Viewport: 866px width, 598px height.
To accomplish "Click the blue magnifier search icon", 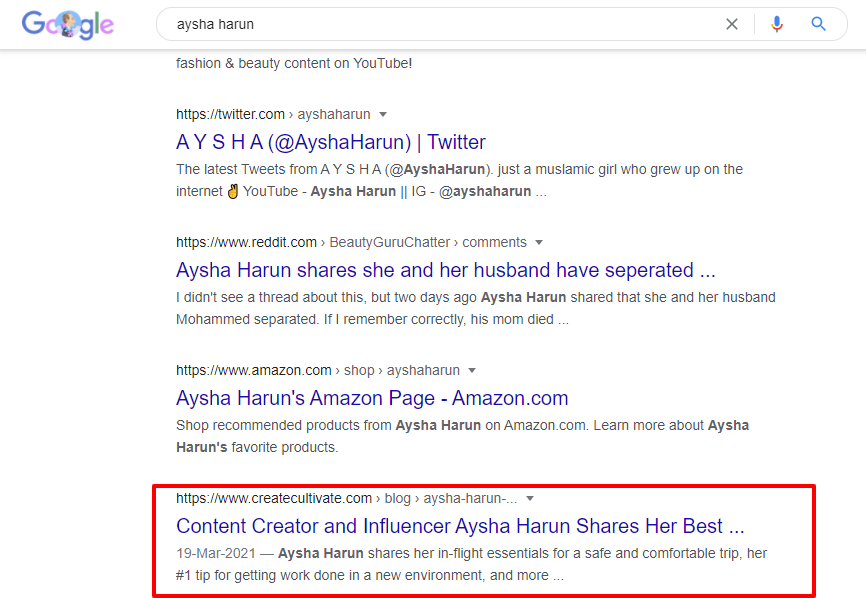I will point(819,24).
